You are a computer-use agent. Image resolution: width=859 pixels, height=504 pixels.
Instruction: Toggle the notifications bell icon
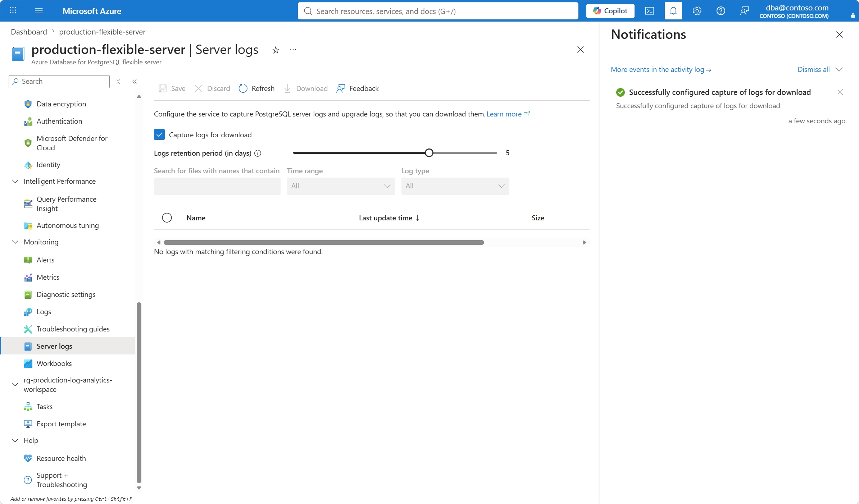(673, 11)
